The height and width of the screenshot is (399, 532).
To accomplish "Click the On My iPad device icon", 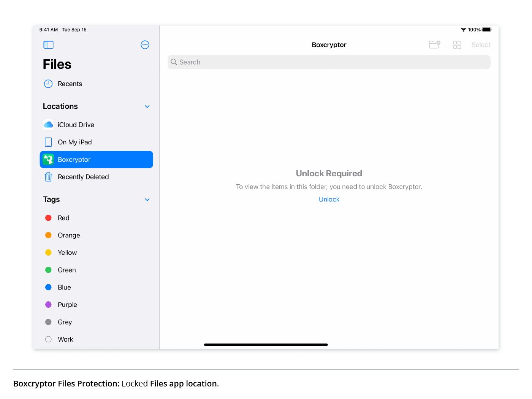I will [x=48, y=142].
